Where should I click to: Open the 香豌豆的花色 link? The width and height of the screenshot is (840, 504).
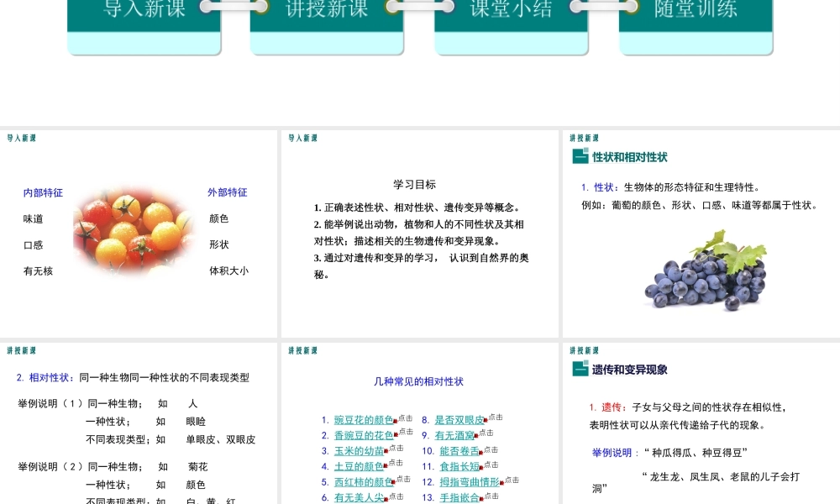click(x=364, y=435)
